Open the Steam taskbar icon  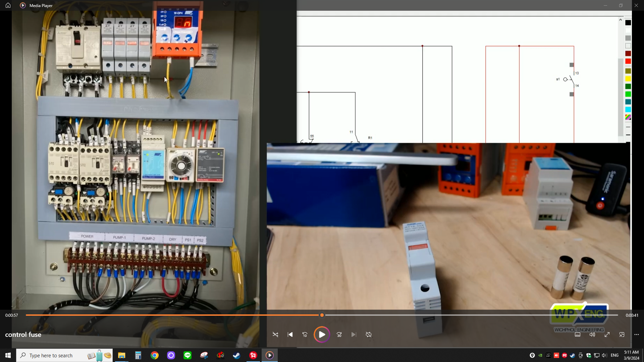(x=237, y=355)
